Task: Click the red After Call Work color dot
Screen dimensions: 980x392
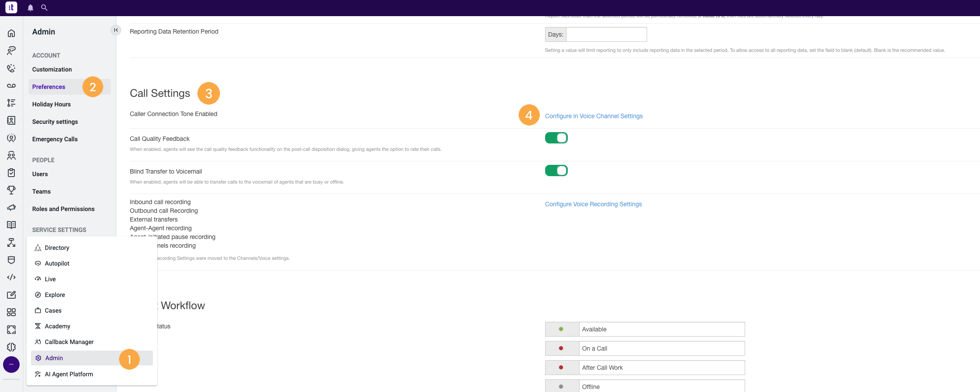Action: click(x=561, y=368)
